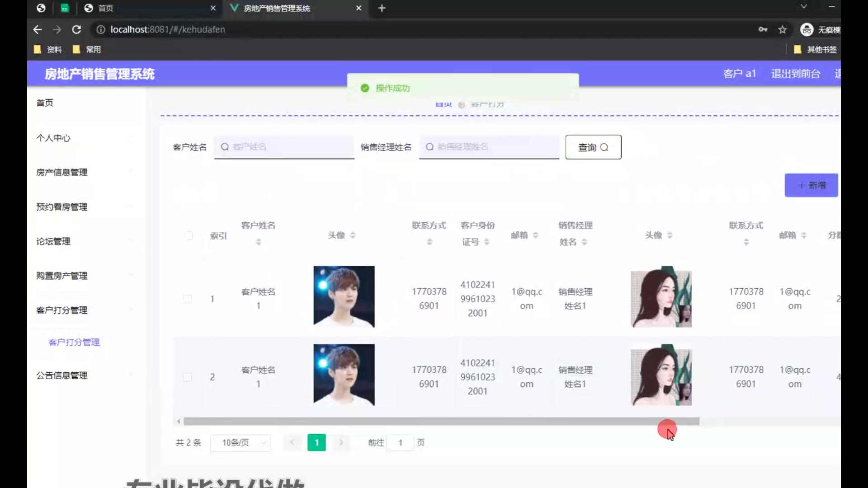Viewport: 868px width, 488px height.
Task: Click the previous page arrow in pagination
Action: pyautogui.click(x=292, y=442)
